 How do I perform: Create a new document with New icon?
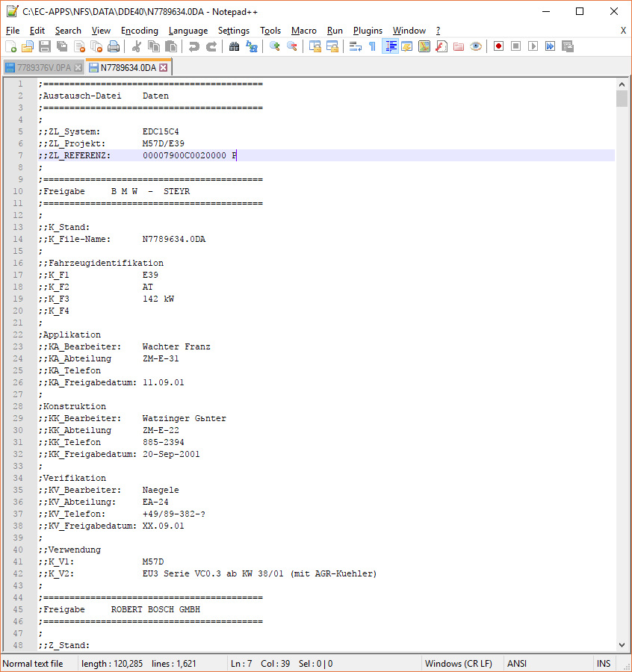click(10, 46)
